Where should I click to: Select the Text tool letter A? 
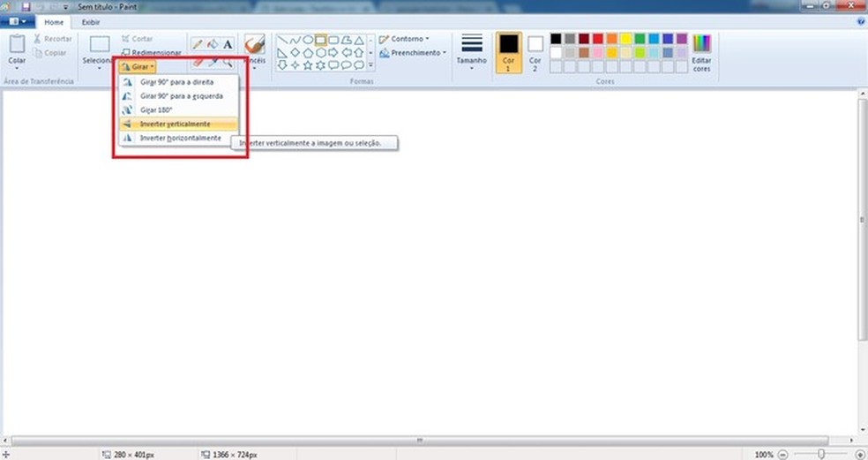(x=228, y=44)
